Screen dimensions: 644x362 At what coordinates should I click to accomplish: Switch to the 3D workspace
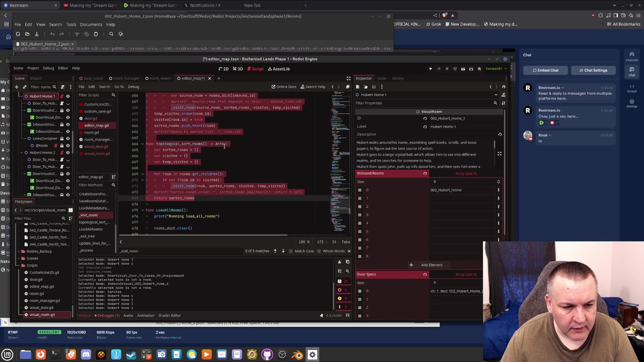(x=237, y=69)
